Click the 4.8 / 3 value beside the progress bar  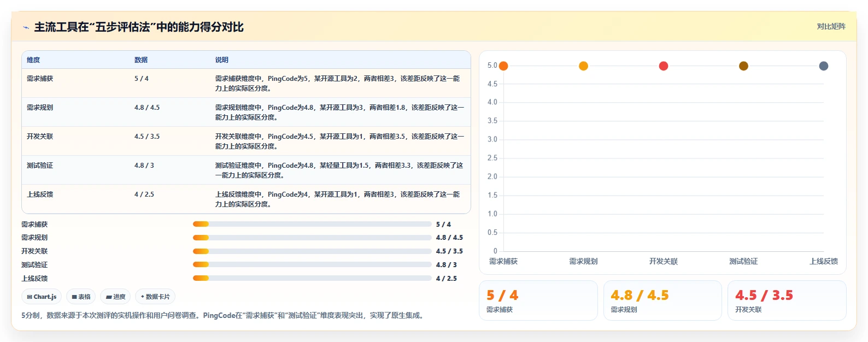pos(447,265)
